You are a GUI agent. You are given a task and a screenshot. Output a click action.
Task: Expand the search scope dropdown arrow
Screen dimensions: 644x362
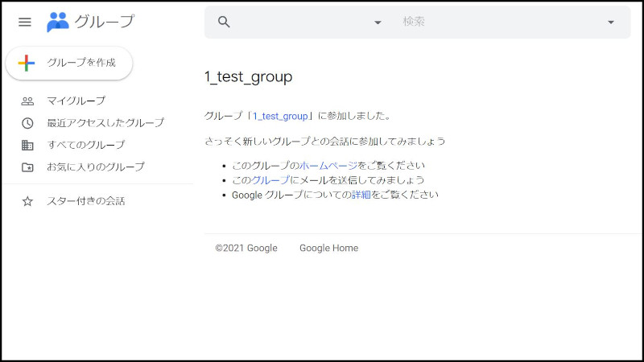coord(378,23)
